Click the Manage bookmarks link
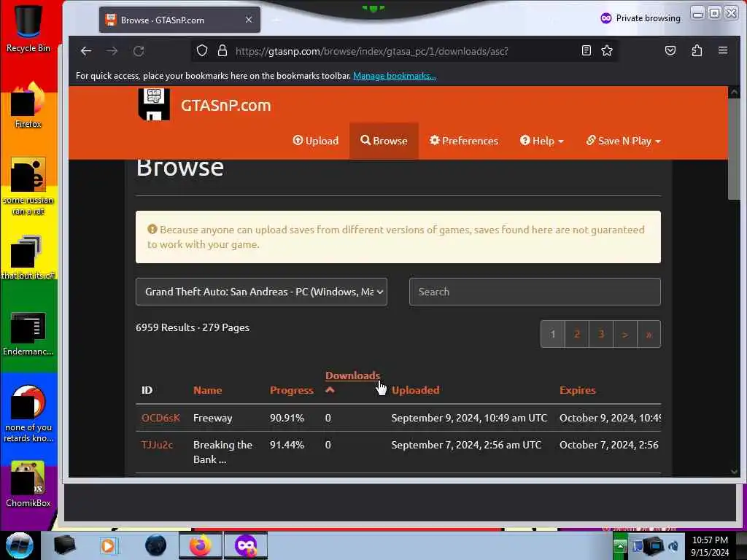 (395, 76)
